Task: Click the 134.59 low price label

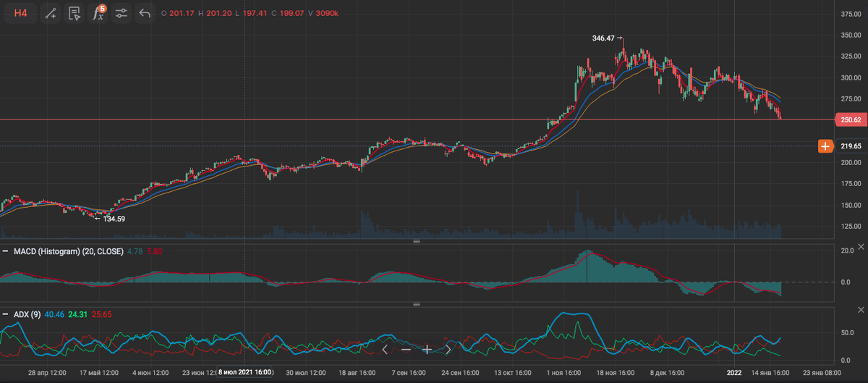Action: pyautogui.click(x=114, y=218)
